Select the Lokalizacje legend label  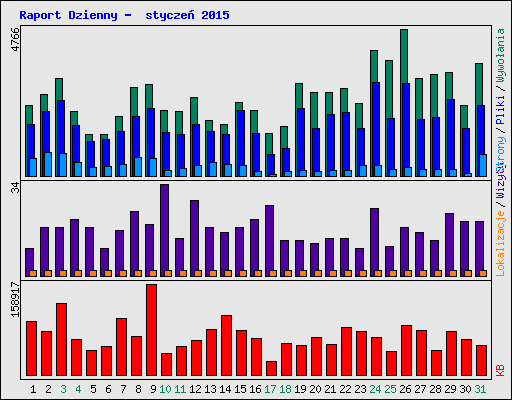point(501,244)
